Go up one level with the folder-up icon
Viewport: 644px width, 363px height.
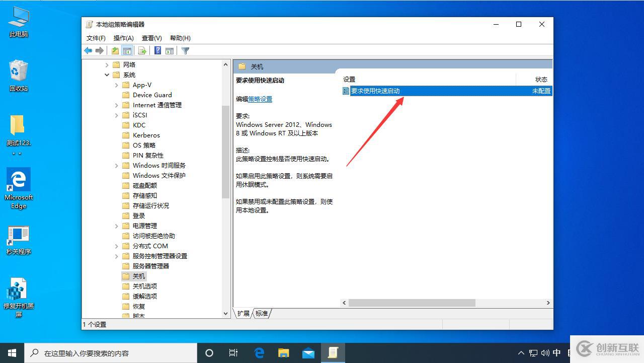(115, 51)
